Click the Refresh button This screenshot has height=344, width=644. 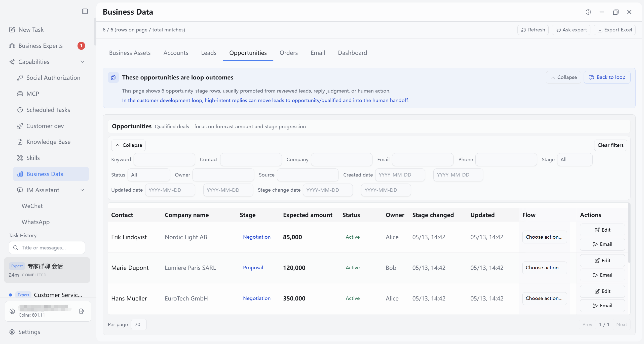[533, 30]
